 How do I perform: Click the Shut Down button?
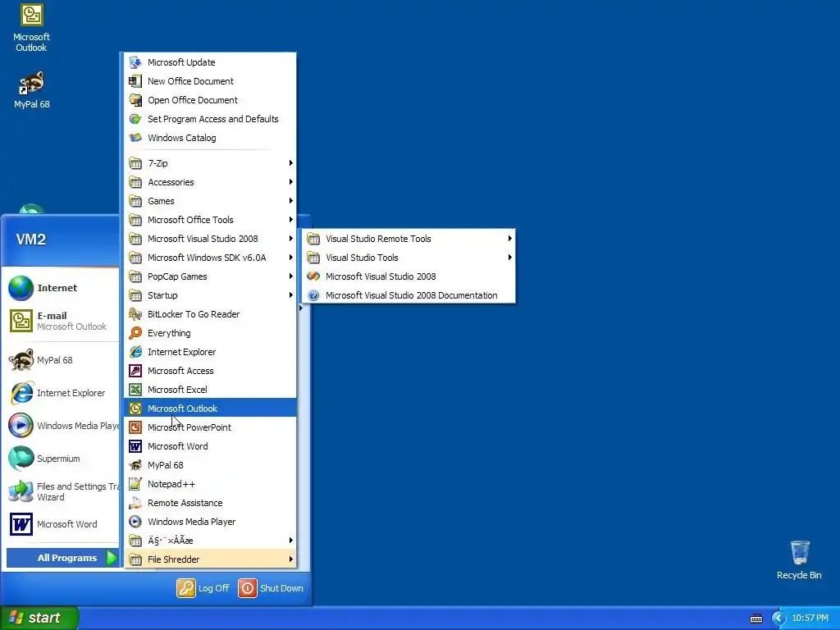(x=271, y=588)
